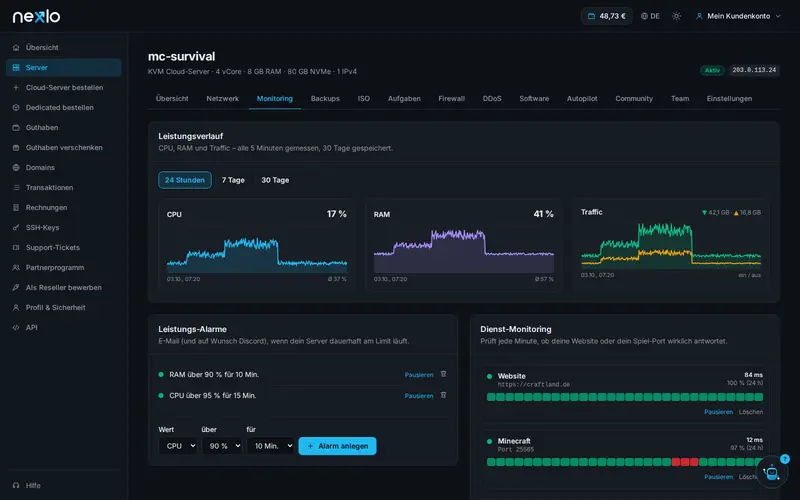Click the Traffic chart
The image size is (800, 500).
tap(671, 245)
